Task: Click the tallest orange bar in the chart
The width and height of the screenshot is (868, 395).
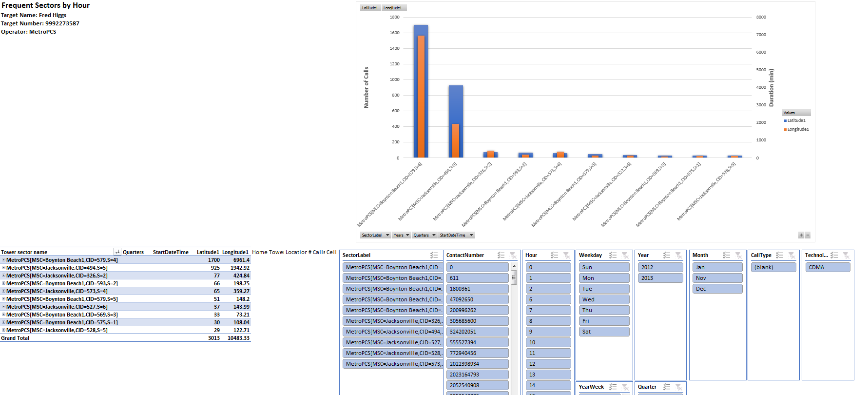Action: pos(421,98)
